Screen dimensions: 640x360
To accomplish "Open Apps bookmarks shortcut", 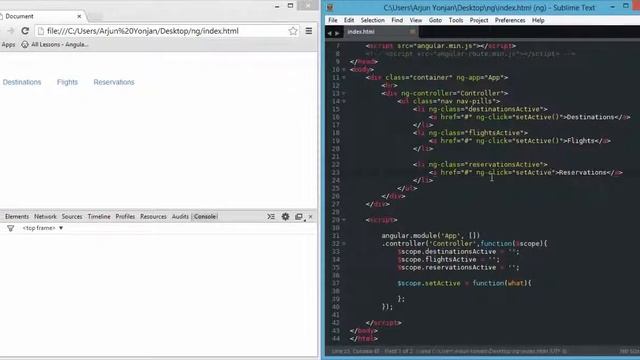I will [x=8, y=44].
